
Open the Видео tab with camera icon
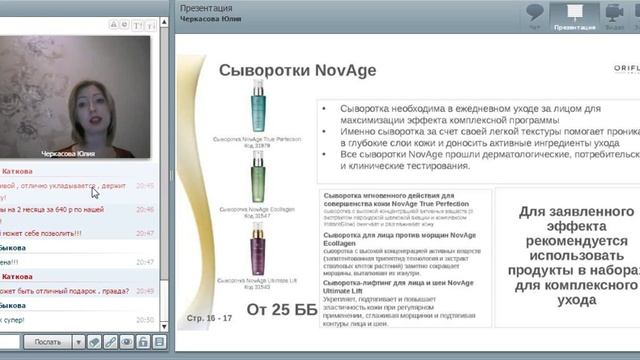[x=614, y=16]
